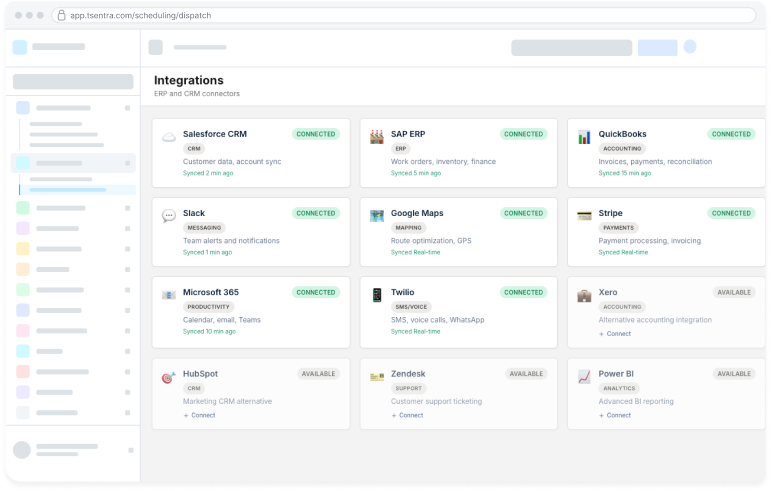The width and height of the screenshot is (771, 491).
Task: Click the Xero Available badge
Action: 734,292
